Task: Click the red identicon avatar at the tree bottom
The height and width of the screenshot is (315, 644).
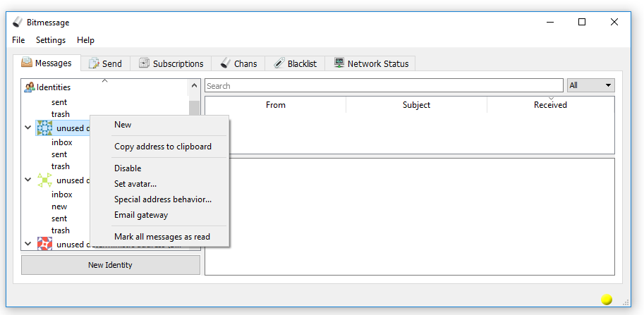Action: (44, 244)
